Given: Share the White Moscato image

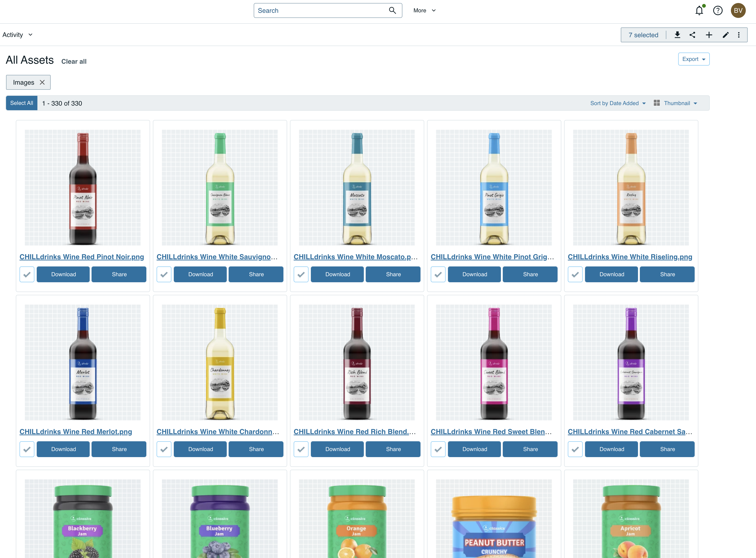Looking at the screenshot, I should pos(393,274).
